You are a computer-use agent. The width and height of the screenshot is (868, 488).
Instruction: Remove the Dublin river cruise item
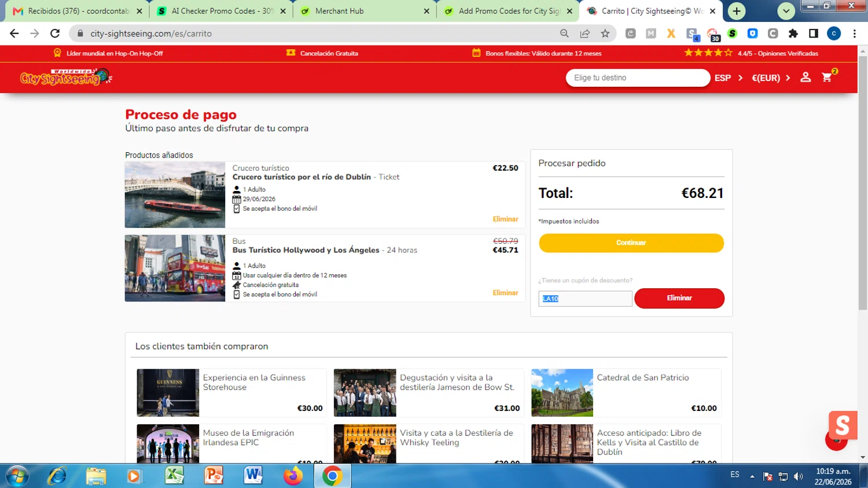click(505, 219)
